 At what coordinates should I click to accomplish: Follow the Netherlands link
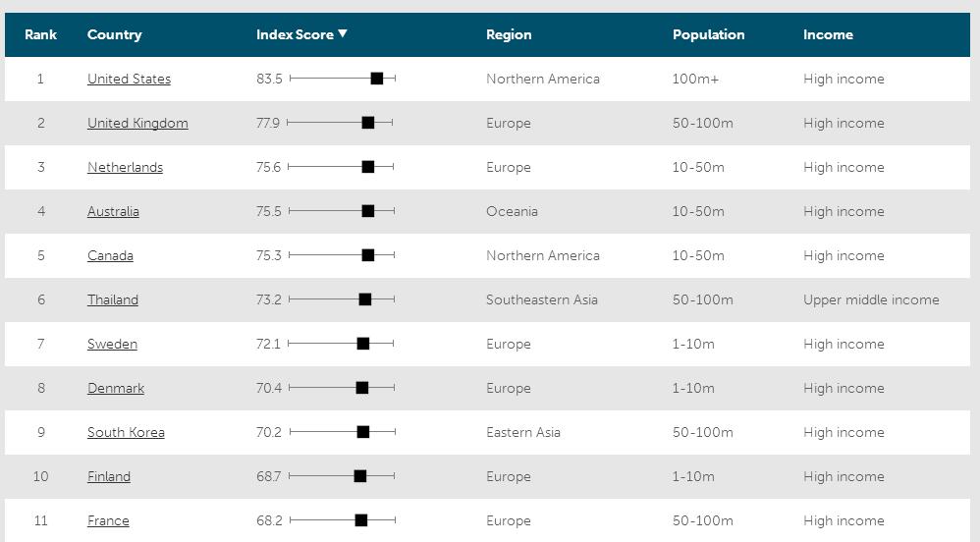pos(125,167)
